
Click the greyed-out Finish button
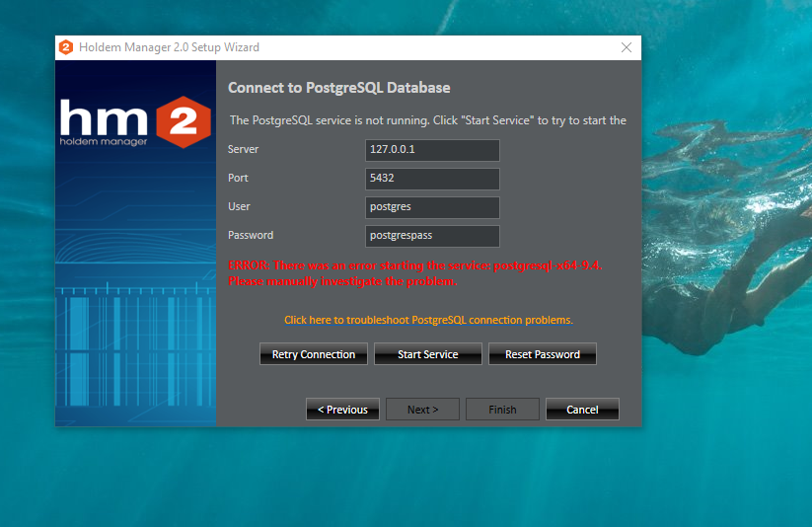pos(502,409)
